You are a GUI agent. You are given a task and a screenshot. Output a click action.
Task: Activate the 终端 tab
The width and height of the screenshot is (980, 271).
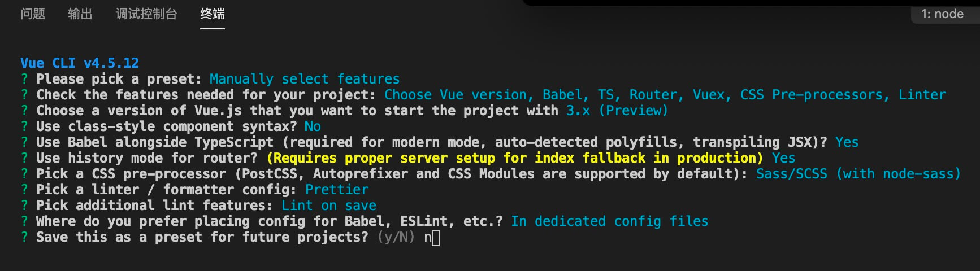213,14
